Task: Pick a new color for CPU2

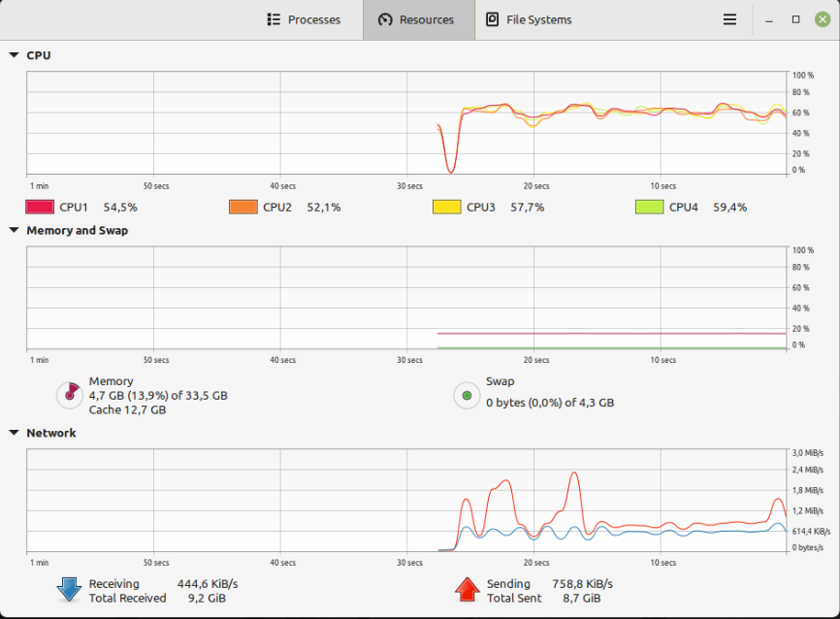Action: [x=242, y=207]
